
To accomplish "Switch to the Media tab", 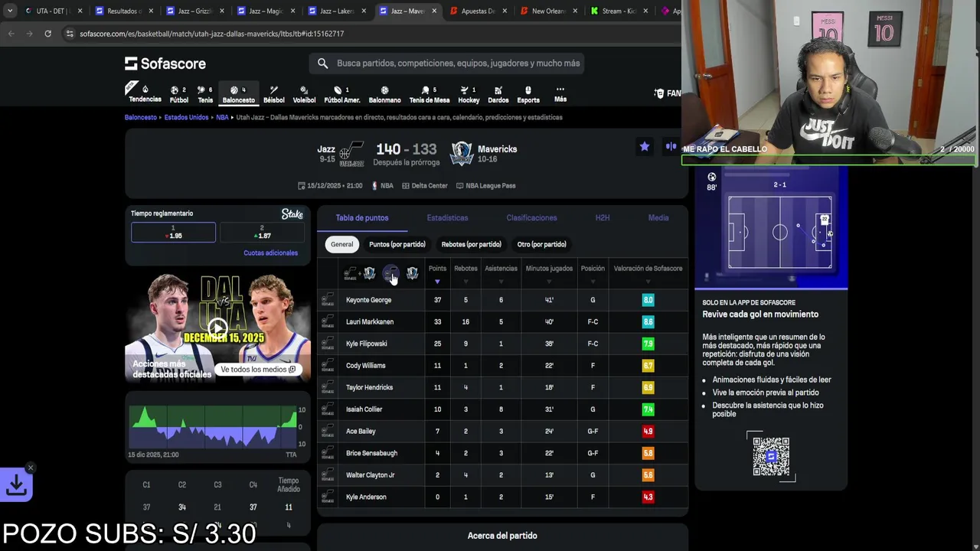I will [x=658, y=218].
